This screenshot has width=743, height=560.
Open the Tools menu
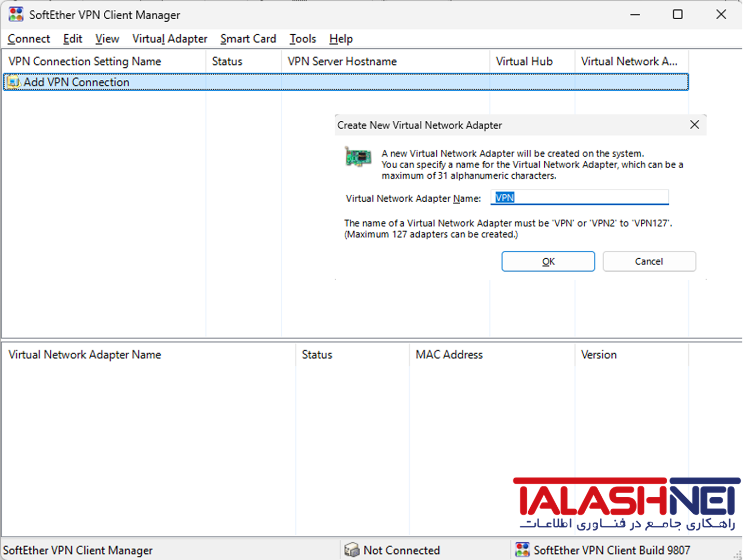(x=303, y=39)
